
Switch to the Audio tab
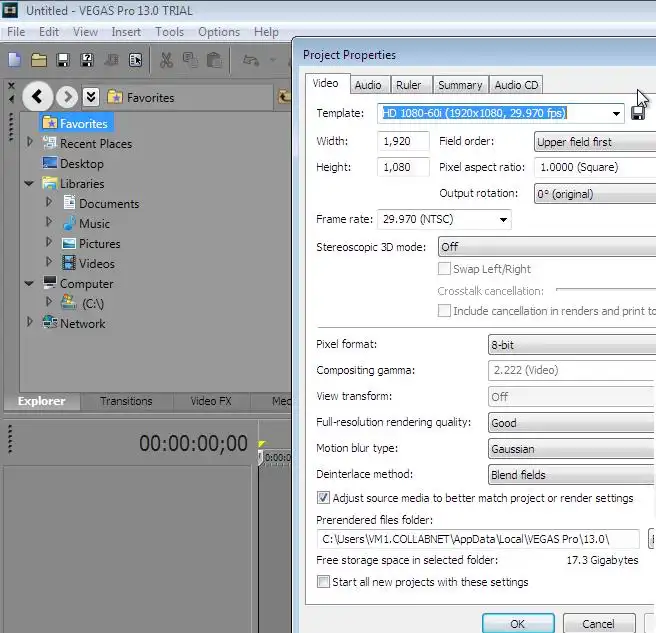tap(368, 85)
